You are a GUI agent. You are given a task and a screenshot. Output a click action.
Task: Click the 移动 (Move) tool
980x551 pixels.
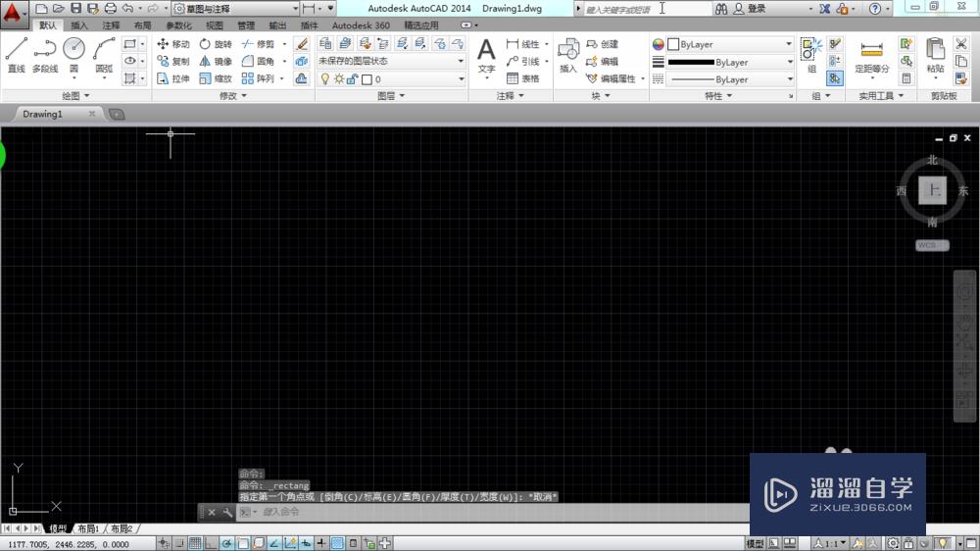[173, 44]
